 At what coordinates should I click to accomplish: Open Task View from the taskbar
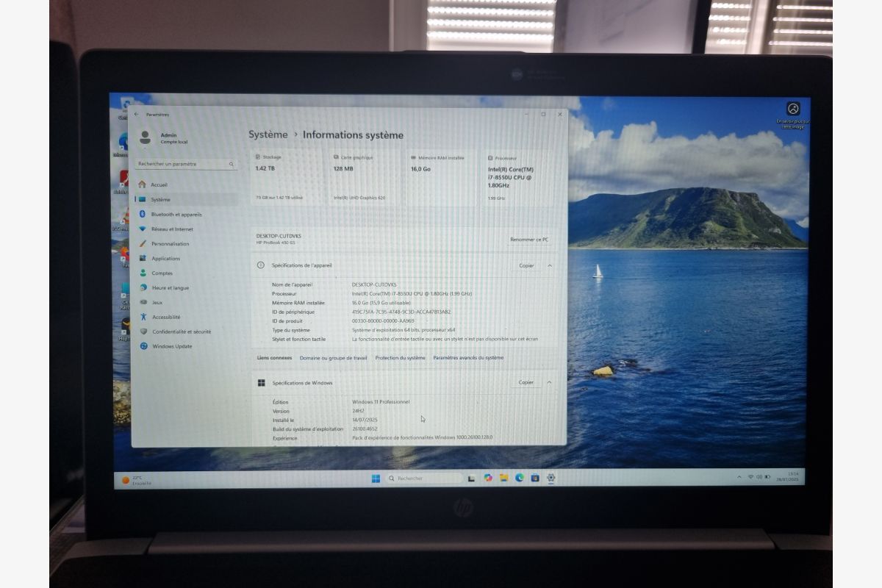[x=471, y=478]
